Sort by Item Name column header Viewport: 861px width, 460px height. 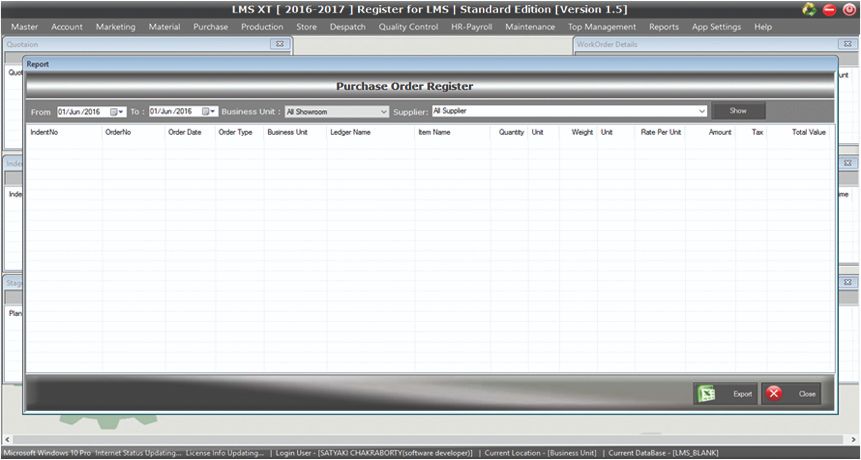[x=434, y=132]
